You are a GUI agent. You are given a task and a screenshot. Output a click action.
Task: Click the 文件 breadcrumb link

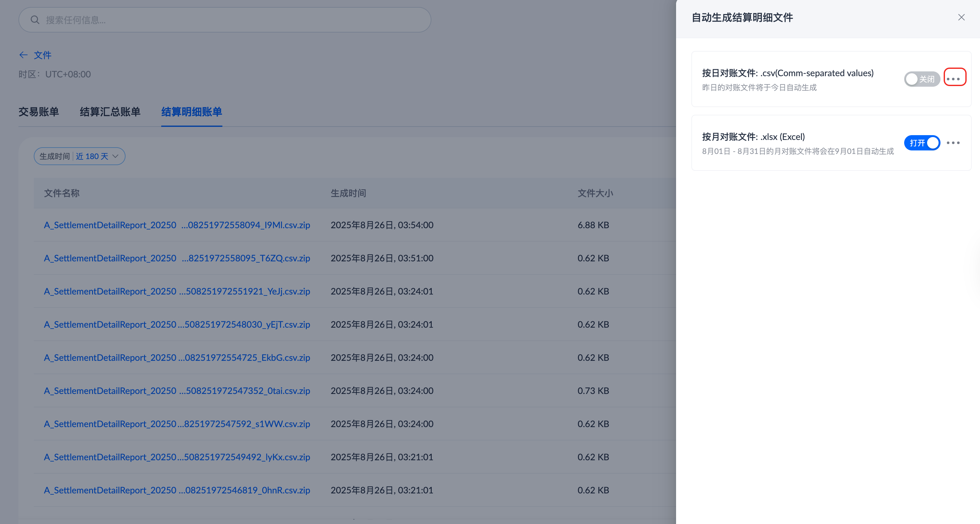(42, 55)
